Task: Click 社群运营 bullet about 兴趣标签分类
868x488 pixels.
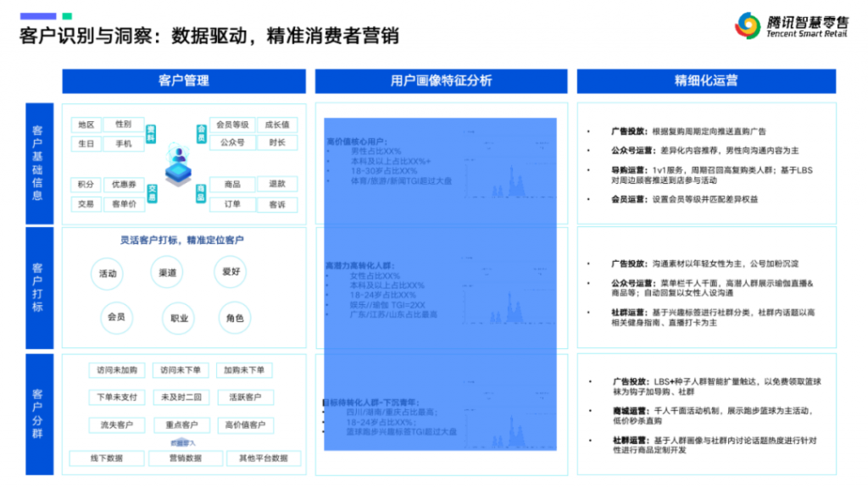Action: pyautogui.click(x=713, y=318)
